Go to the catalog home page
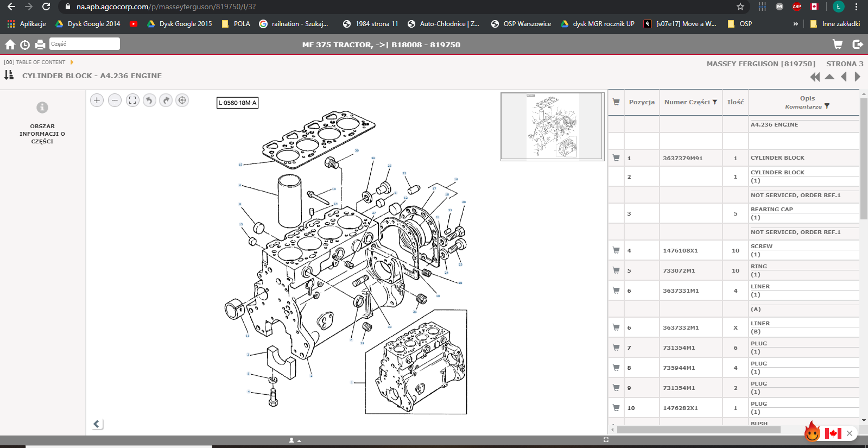868x448 pixels. (x=10, y=45)
